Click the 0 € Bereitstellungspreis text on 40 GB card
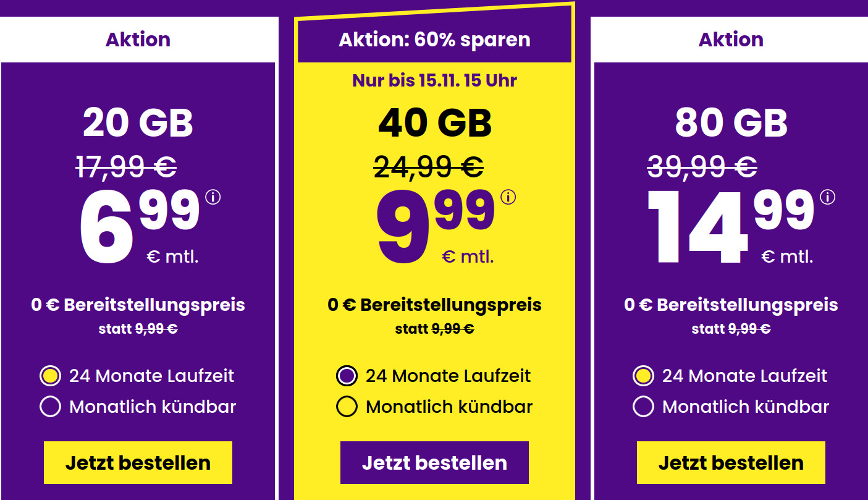This screenshot has height=500, width=868. (x=434, y=304)
